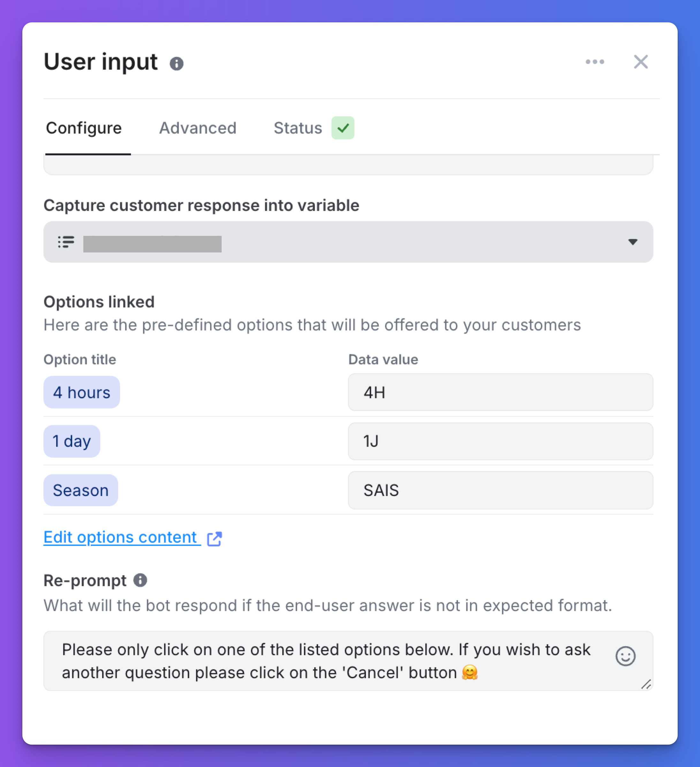Click the 4 hours option chip

pyautogui.click(x=82, y=392)
